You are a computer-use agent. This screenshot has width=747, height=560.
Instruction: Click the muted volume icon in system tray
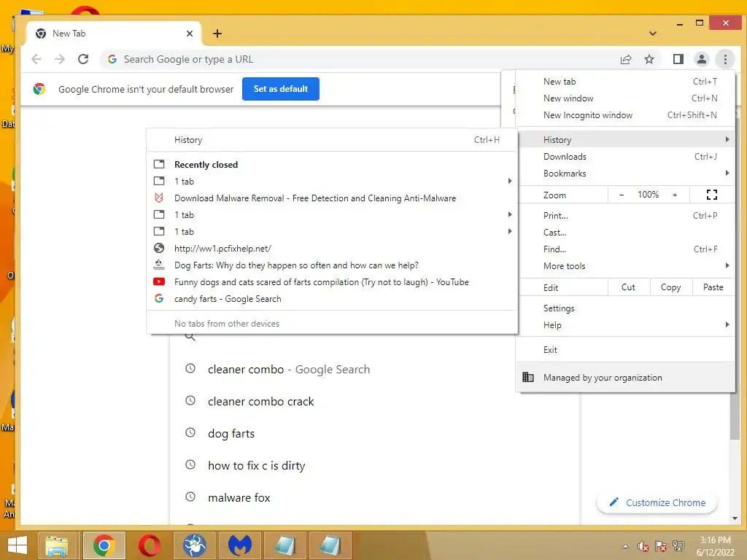[643, 546]
